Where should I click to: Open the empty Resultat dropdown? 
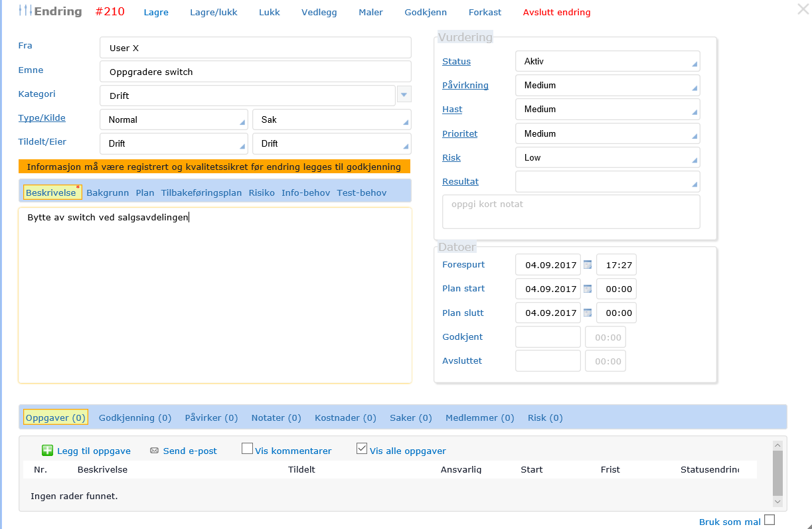point(608,181)
